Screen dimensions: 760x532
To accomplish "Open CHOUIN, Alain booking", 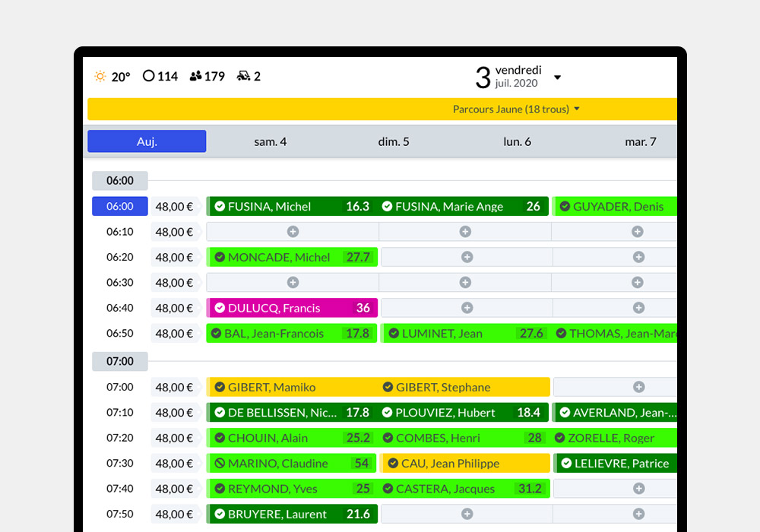I will 293,438.
